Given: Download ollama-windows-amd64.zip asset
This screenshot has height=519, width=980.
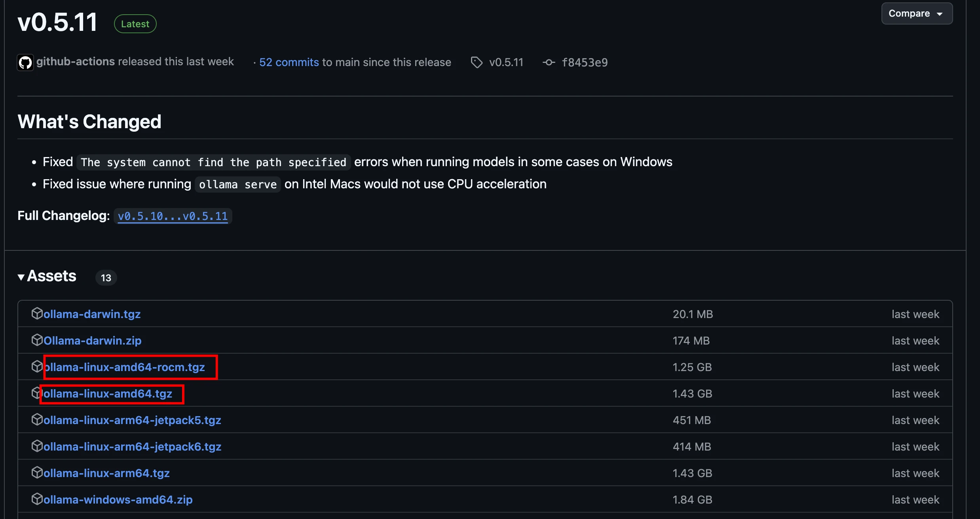Looking at the screenshot, I should pyautogui.click(x=118, y=500).
